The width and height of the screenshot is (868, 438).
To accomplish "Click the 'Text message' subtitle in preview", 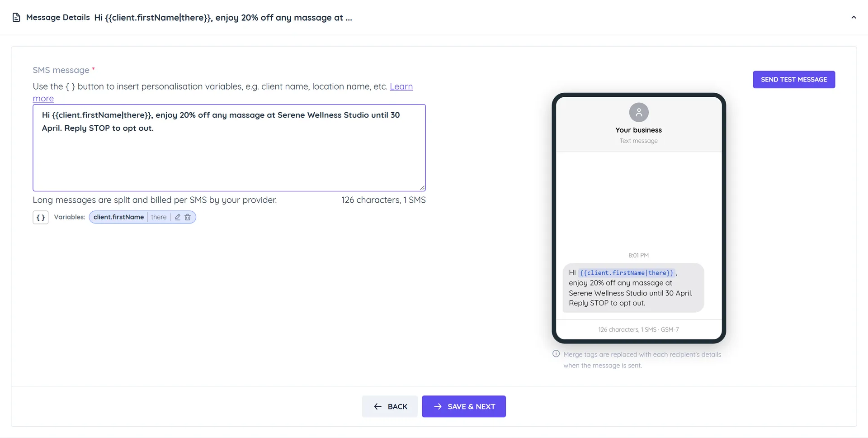I will [638, 141].
